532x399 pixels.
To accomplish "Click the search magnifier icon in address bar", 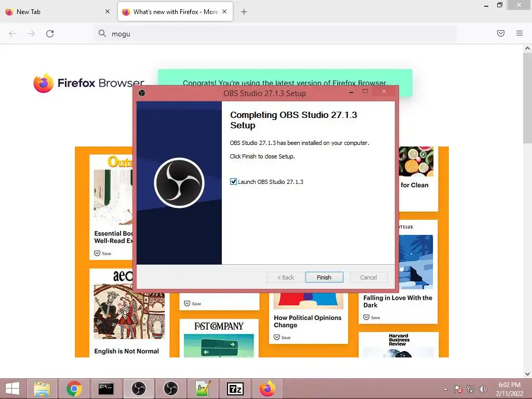I will click(x=102, y=33).
